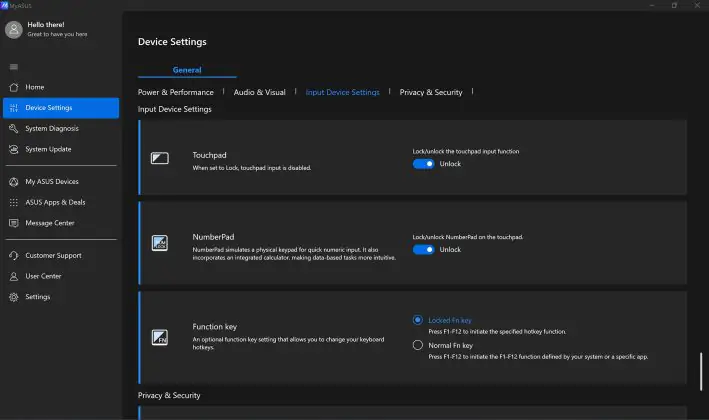The image size is (709, 420).
Task: Click the 'Function key' card title
Action: pos(215,326)
